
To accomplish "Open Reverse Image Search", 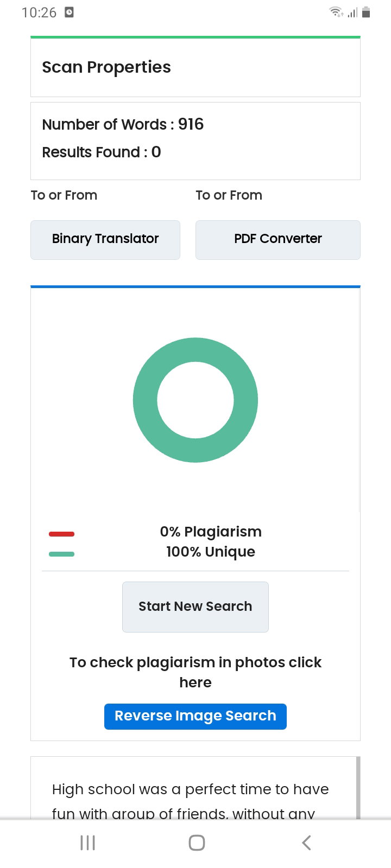I will pyautogui.click(x=195, y=716).
